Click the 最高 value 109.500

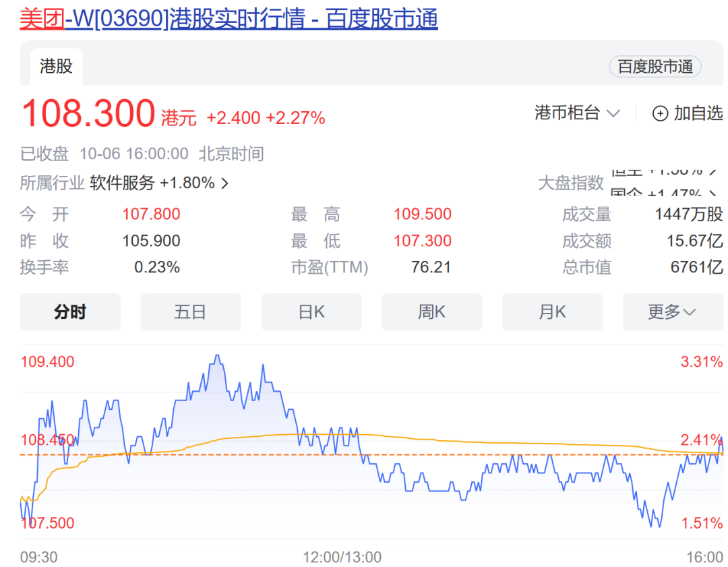423,214
